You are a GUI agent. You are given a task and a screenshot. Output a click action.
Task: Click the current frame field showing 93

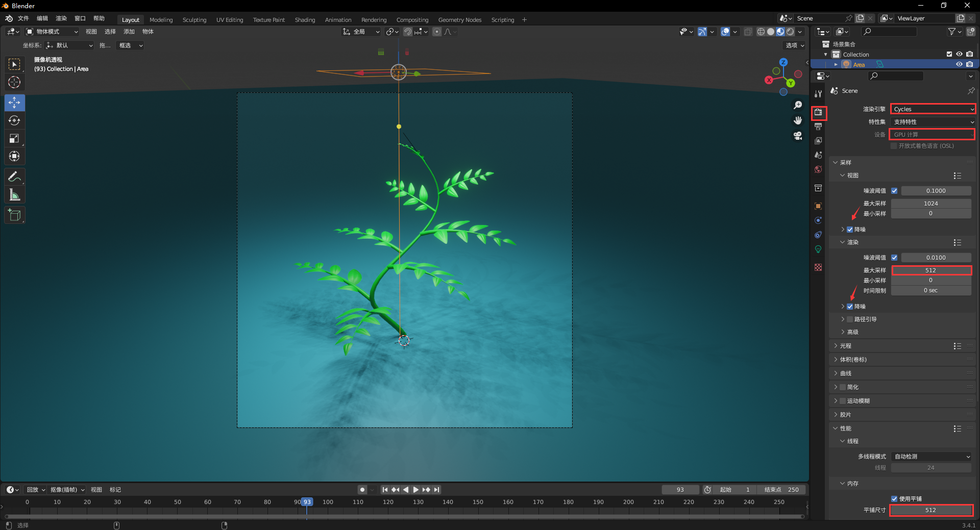tap(680, 490)
